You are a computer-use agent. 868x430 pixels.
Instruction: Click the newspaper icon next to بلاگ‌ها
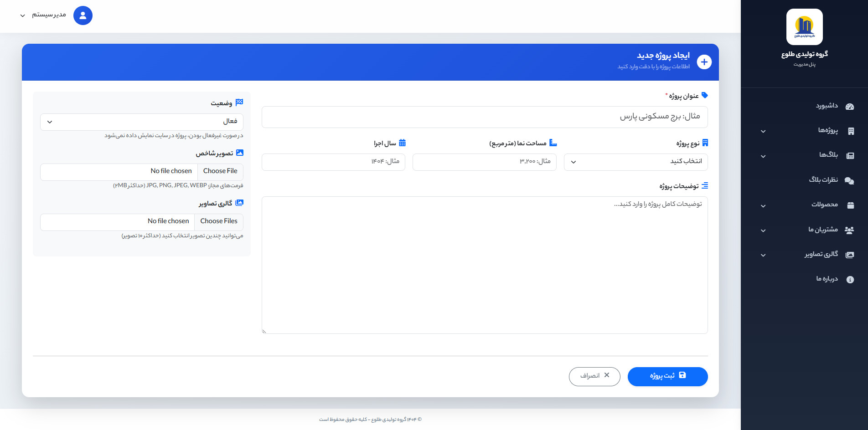click(850, 156)
